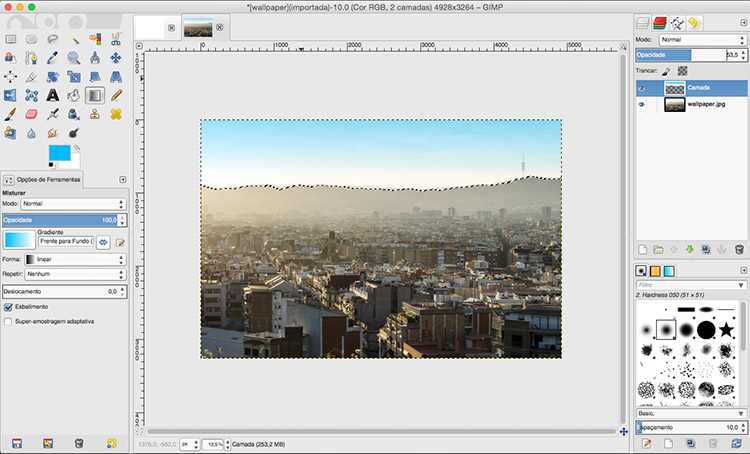Switch to the Channels tab

660,22
